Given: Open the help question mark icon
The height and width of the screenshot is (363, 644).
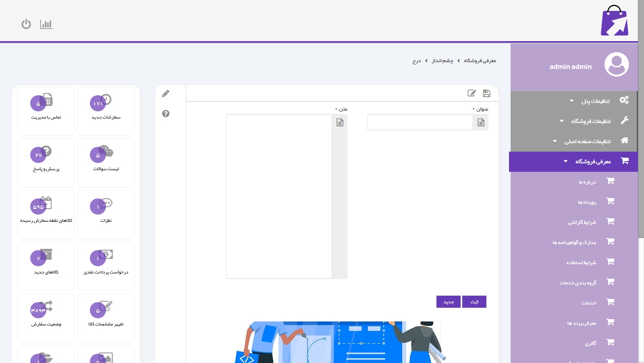Looking at the screenshot, I should coord(166,114).
